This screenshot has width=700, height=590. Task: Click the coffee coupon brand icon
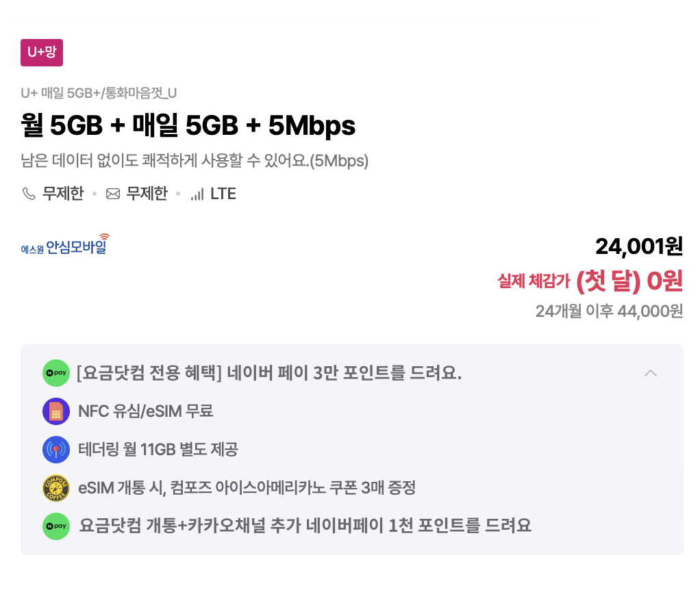(x=55, y=488)
